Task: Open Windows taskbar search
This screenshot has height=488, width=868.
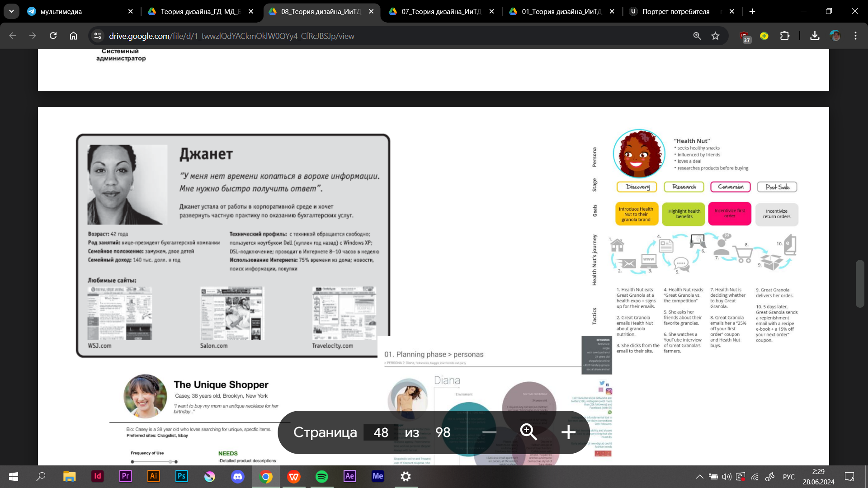Action: pyautogui.click(x=41, y=476)
